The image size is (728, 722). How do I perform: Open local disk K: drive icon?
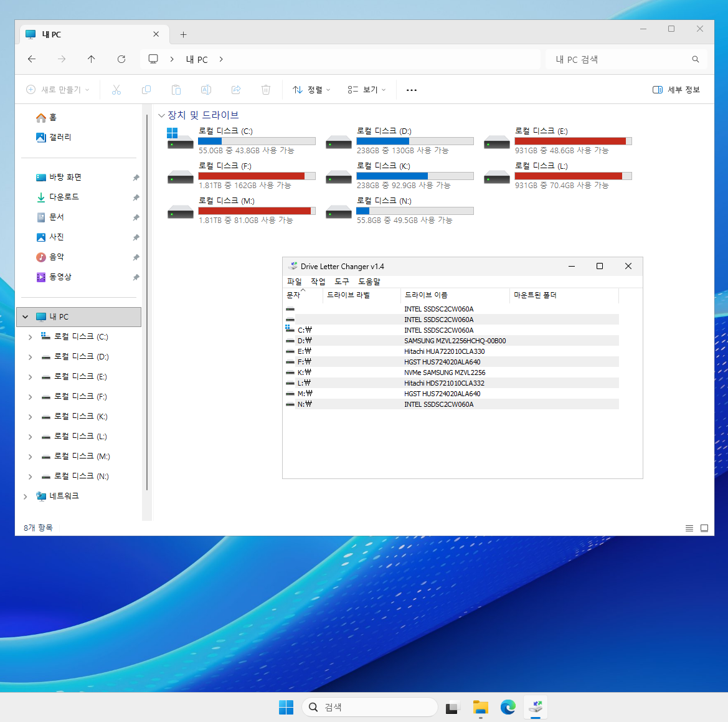tap(338, 176)
